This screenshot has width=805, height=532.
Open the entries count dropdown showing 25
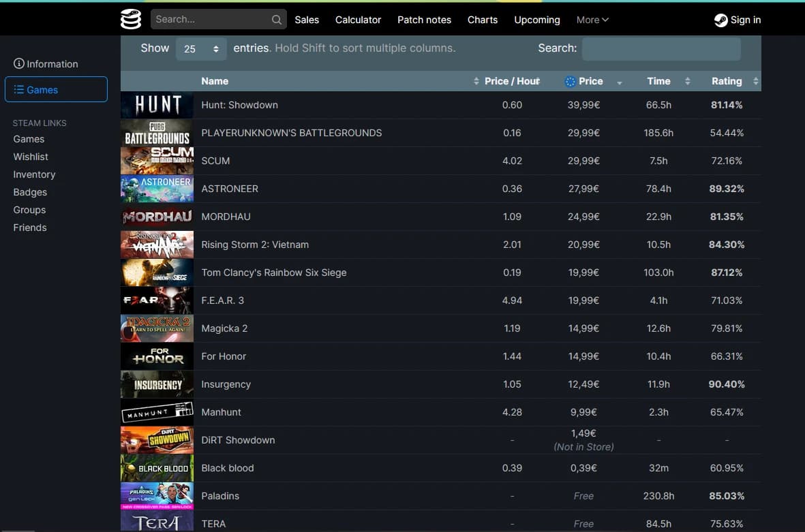point(200,49)
